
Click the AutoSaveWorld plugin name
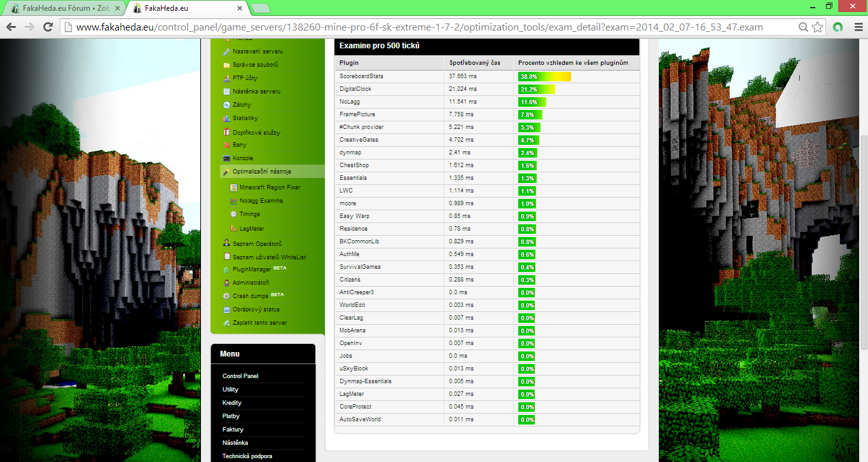pyautogui.click(x=360, y=419)
